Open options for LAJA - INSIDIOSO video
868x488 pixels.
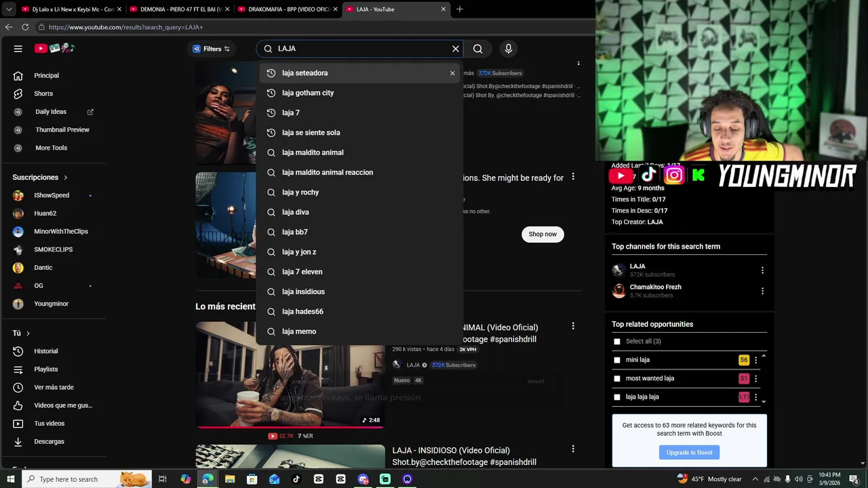coord(573,449)
